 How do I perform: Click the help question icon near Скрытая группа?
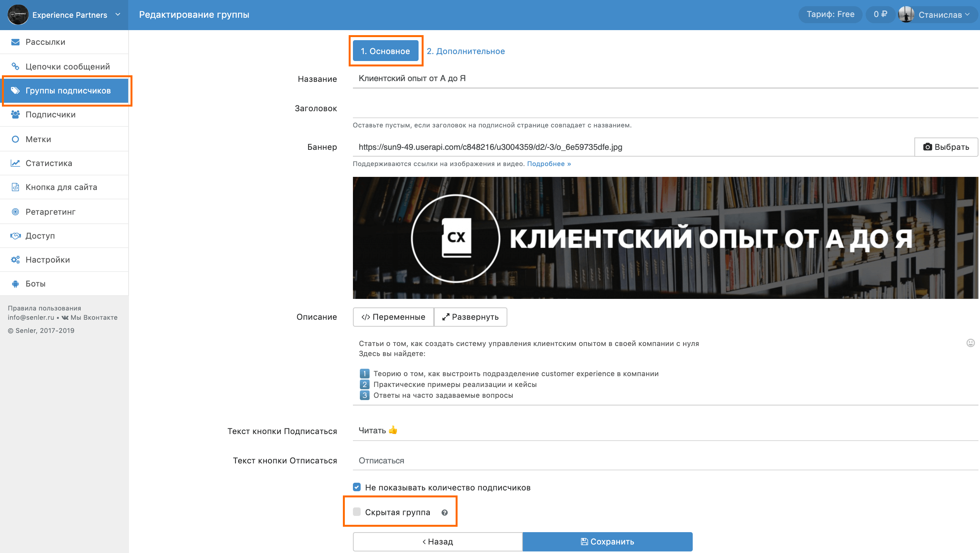pyautogui.click(x=444, y=513)
